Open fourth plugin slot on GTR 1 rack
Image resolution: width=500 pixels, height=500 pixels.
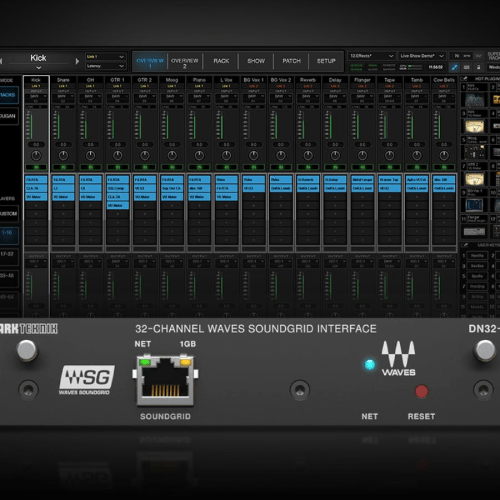coord(117,206)
